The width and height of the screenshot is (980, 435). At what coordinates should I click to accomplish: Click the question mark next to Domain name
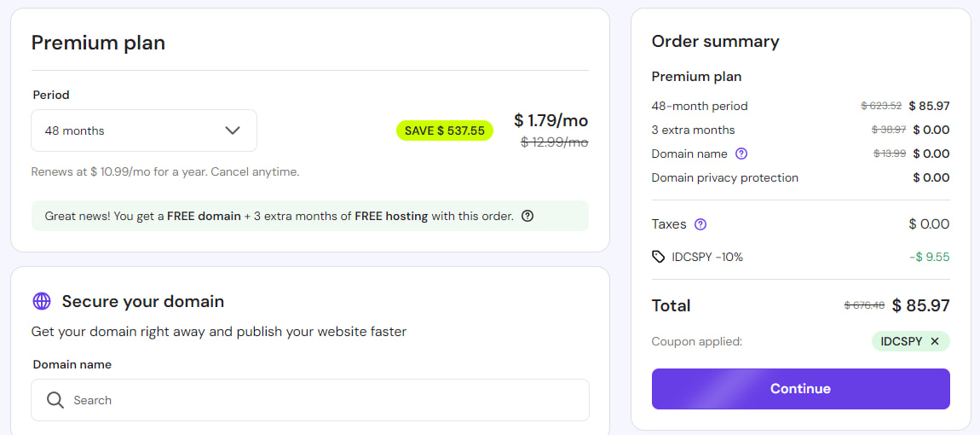(741, 154)
